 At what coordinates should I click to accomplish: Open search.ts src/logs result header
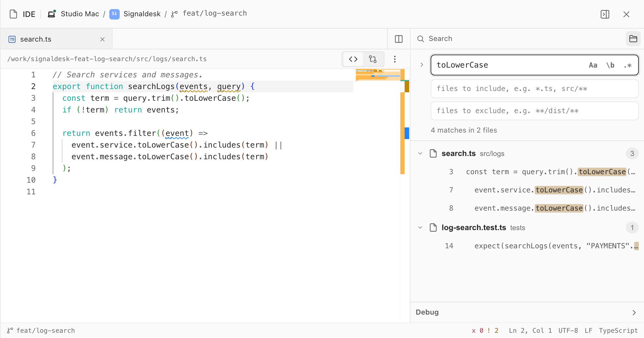coord(527,153)
